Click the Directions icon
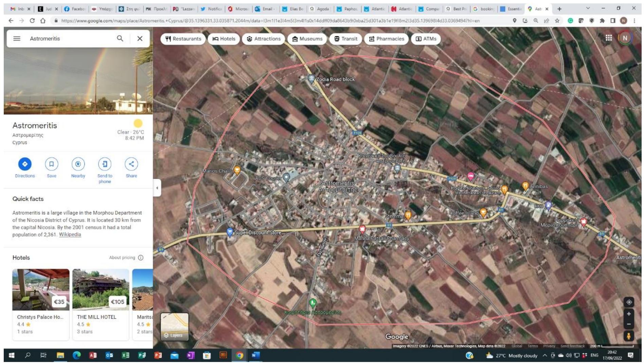Image resolution: width=644 pixels, height=363 pixels. (25, 164)
